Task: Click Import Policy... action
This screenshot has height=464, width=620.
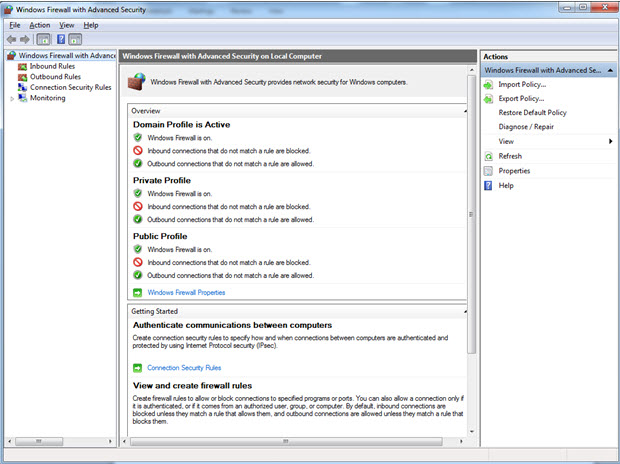Action: click(522, 84)
